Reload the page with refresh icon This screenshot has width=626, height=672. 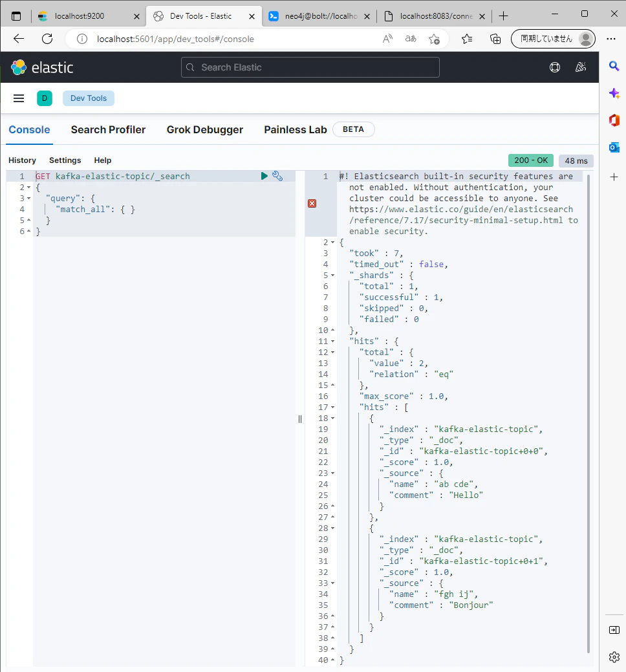coord(47,39)
